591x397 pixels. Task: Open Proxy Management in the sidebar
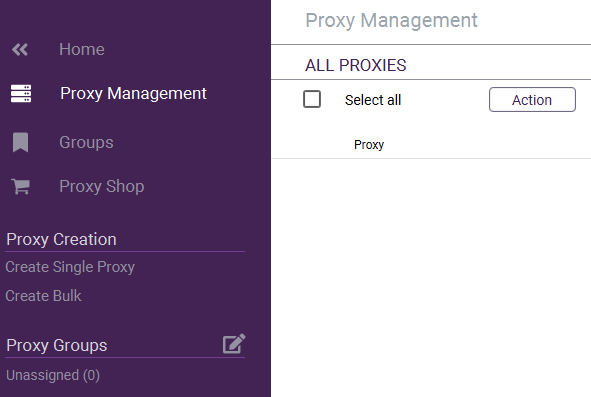[x=133, y=94]
